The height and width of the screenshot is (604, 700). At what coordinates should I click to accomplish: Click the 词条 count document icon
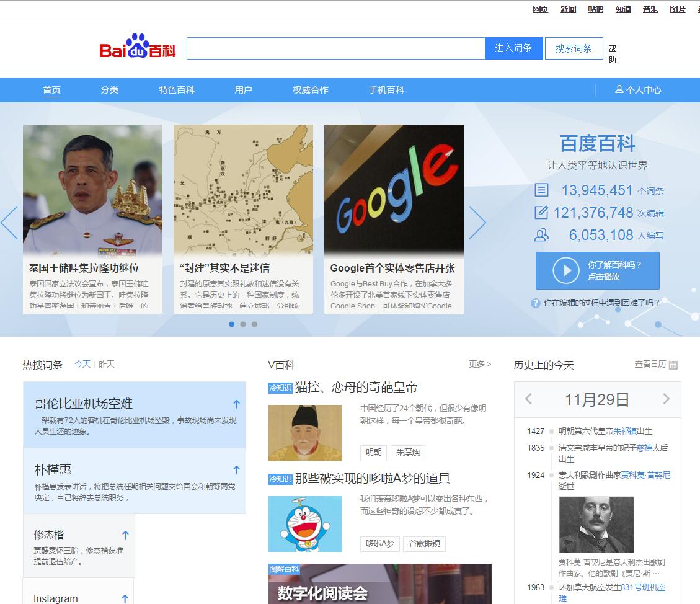click(x=541, y=190)
